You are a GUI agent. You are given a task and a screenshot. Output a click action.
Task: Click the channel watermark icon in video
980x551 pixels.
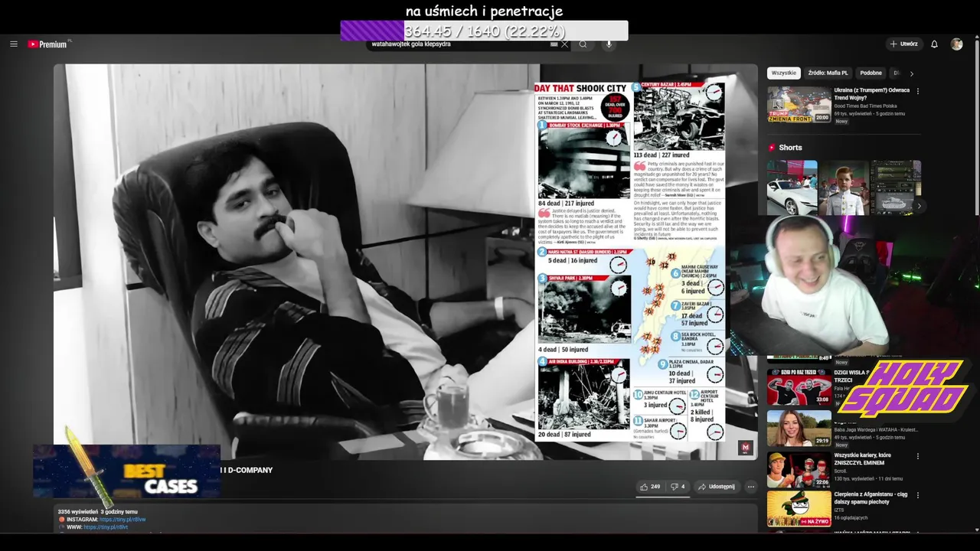[x=746, y=448]
